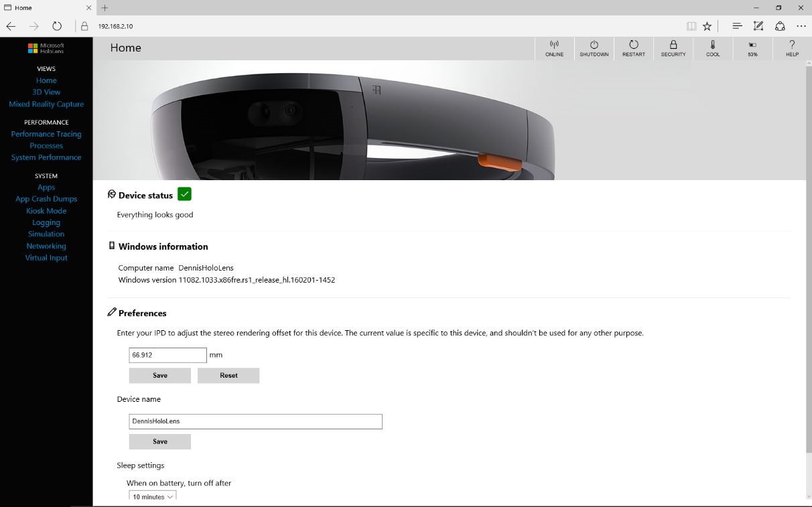The height and width of the screenshot is (507, 812).
Task: Expand the battery sleep timeout dropdown
Action: 152,496
